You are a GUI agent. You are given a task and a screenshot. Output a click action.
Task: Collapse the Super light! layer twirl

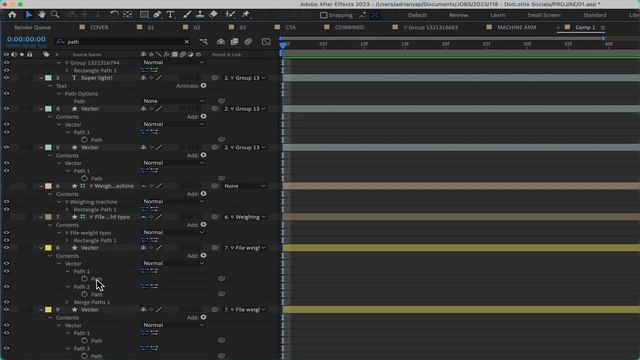point(41,78)
